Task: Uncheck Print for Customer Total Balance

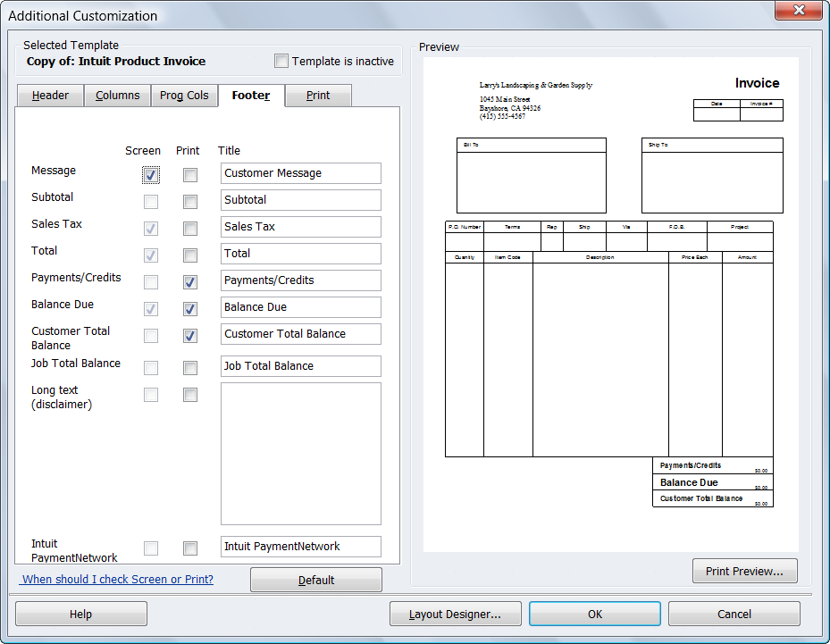Action: (190, 336)
